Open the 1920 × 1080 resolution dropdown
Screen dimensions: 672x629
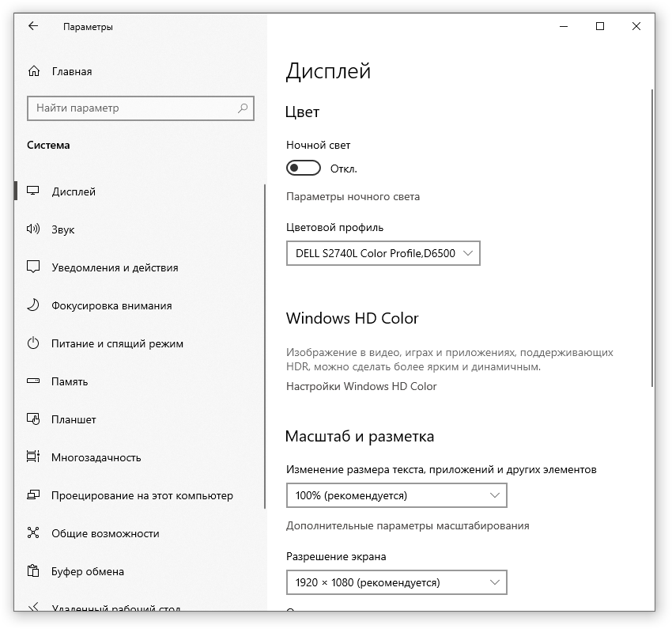[x=396, y=582]
